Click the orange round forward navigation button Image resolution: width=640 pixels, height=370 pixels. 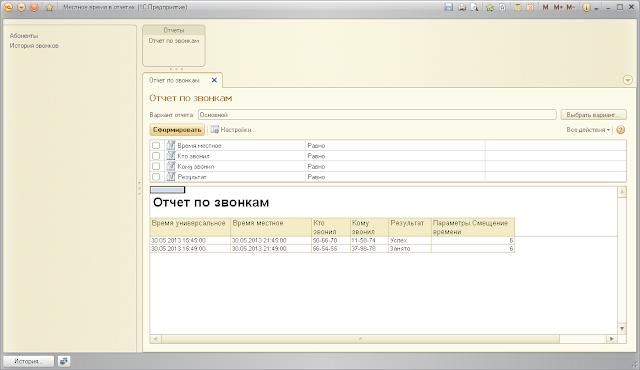click(34, 7)
